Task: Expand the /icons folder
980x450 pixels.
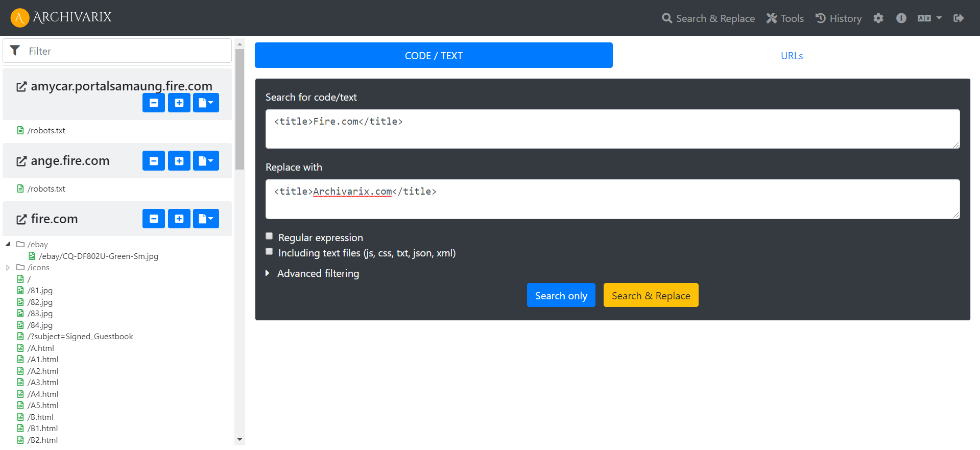Action: pos(8,268)
